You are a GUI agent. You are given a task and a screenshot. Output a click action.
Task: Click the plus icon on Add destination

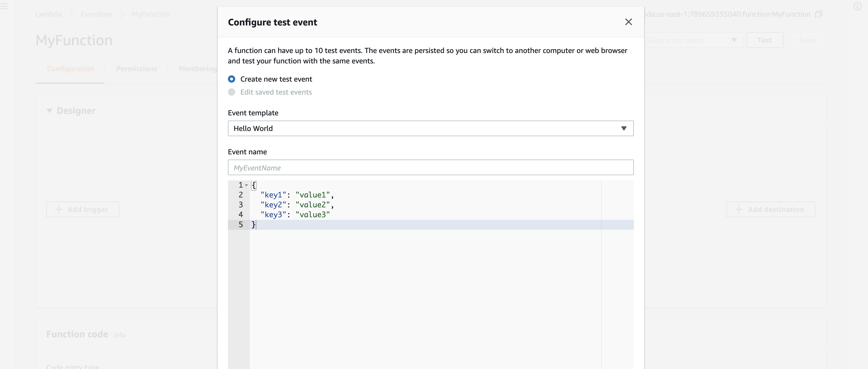coord(739,209)
